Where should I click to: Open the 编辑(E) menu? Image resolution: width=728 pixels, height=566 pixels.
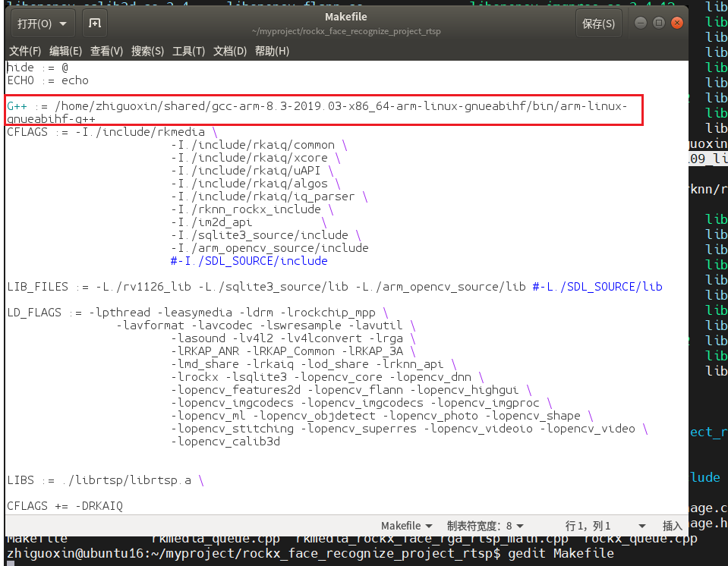(65, 51)
